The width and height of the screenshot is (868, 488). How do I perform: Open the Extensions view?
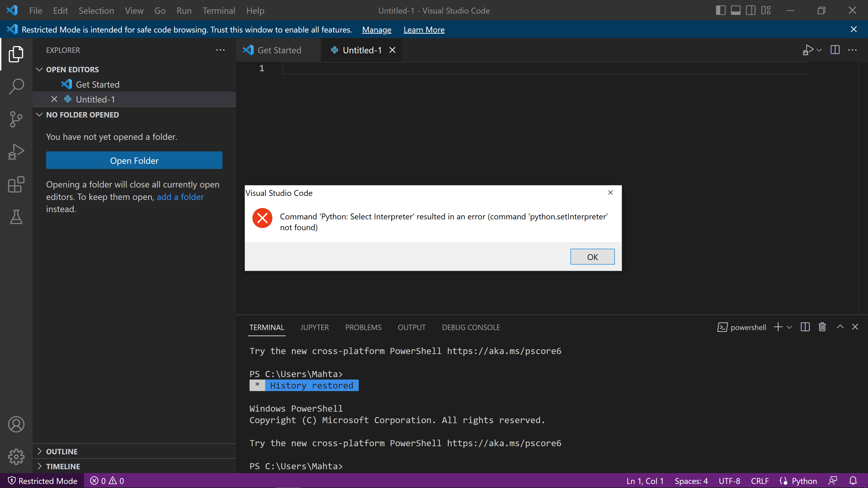tap(16, 185)
